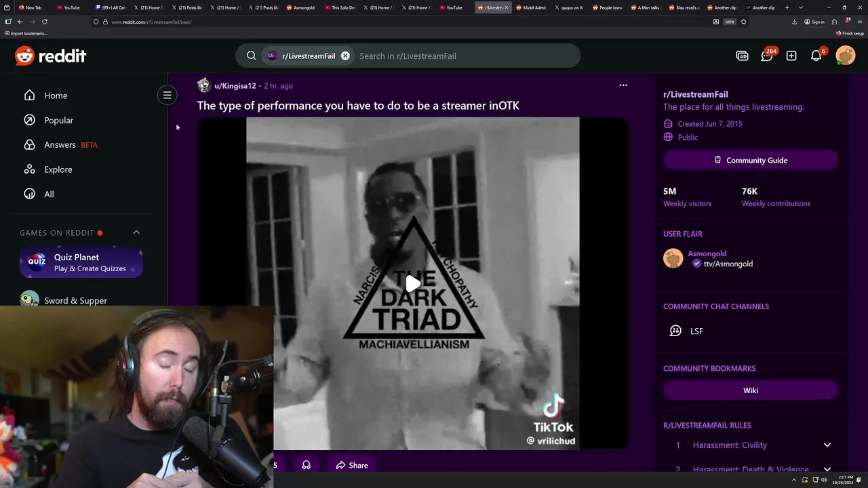868x488 pixels.
Task: Click the 180% zoom level indicator
Action: pos(730,22)
